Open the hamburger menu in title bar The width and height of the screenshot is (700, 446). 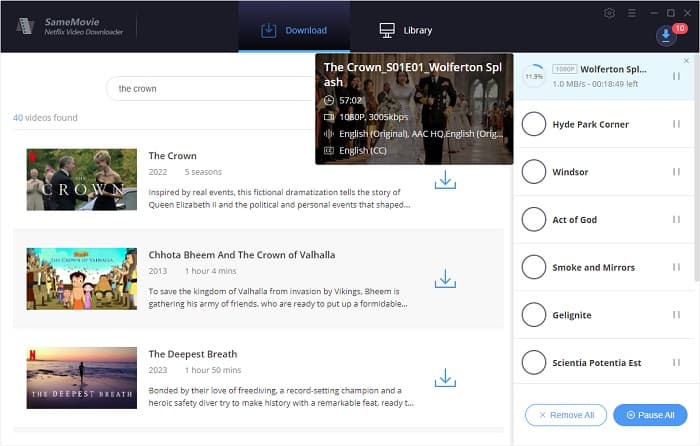629,13
